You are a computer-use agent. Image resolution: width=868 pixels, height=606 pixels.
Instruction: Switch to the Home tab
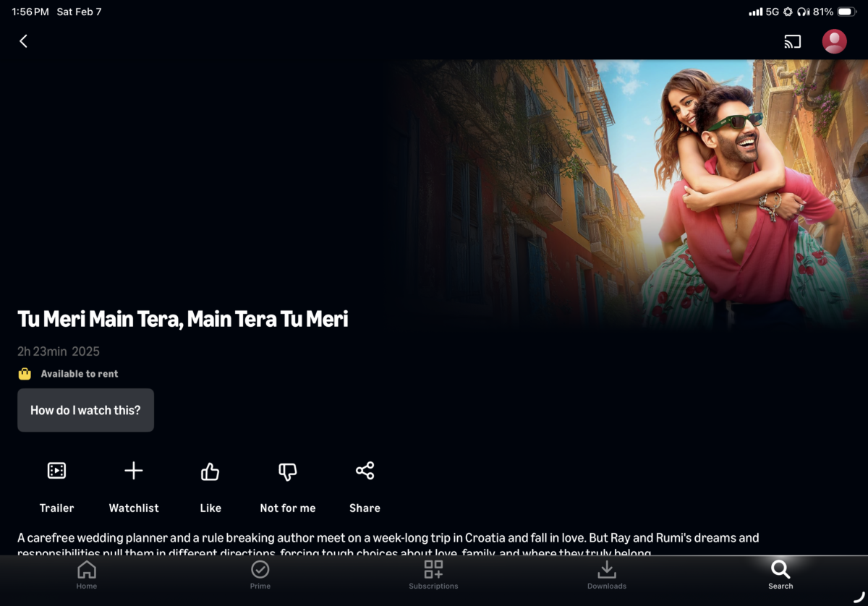(87, 574)
